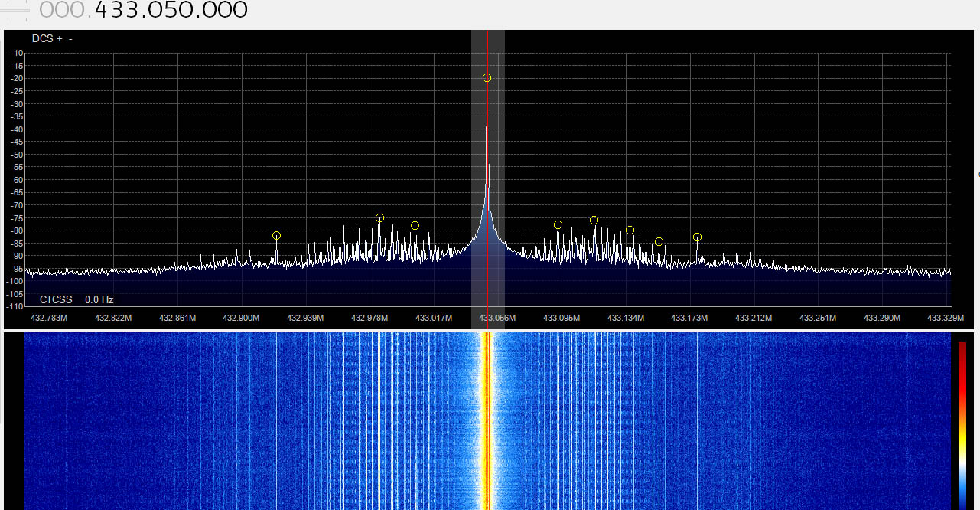The width and height of the screenshot is (980, 510).
Task: Click the waterfall color gradient bar
Action: coord(962,425)
